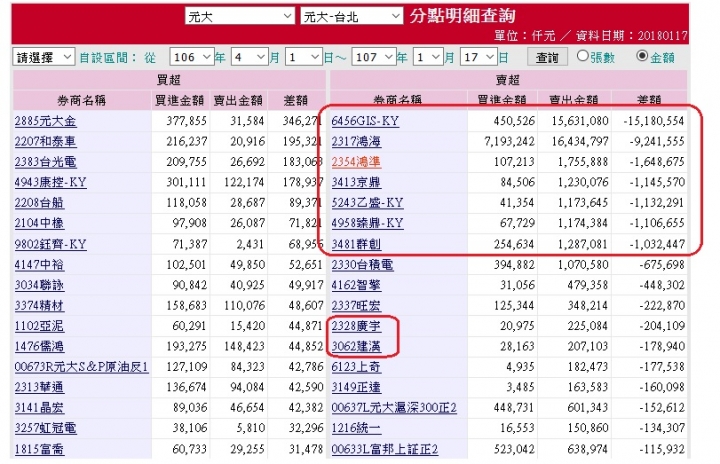Open the 2885元大金 stock link

coord(45,121)
